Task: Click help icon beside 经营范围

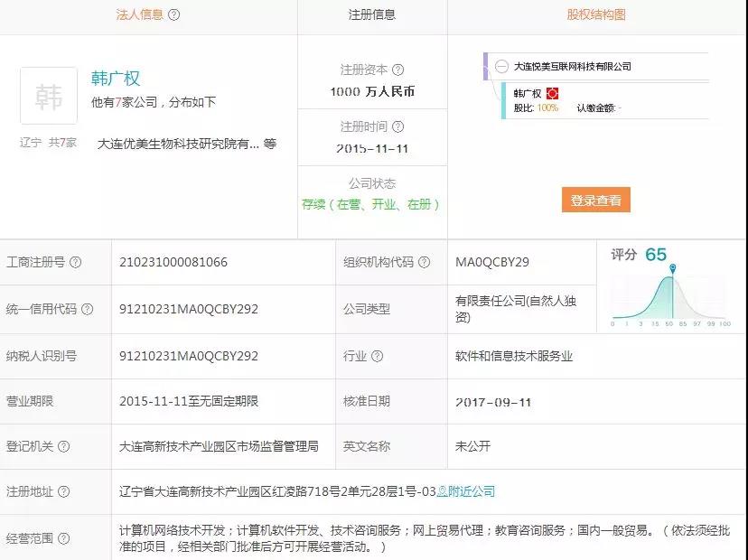Action: 64,539
